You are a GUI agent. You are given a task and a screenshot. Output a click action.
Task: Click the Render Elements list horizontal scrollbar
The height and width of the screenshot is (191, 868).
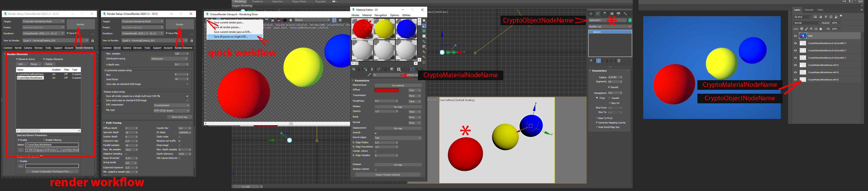[x=49, y=131]
